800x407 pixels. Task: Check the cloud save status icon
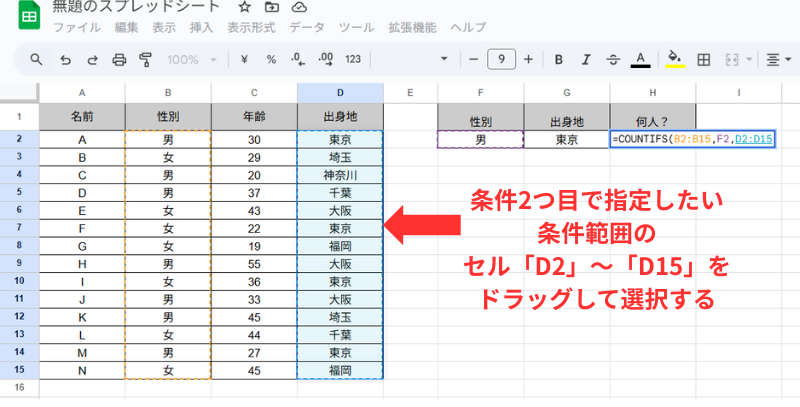click(x=299, y=7)
